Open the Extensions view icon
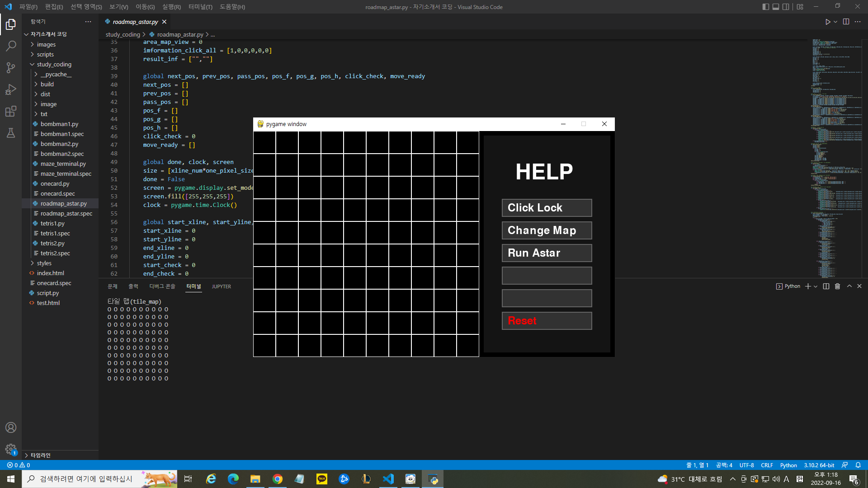Viewport: 868px width, 488px height. [x=11, y=111]
